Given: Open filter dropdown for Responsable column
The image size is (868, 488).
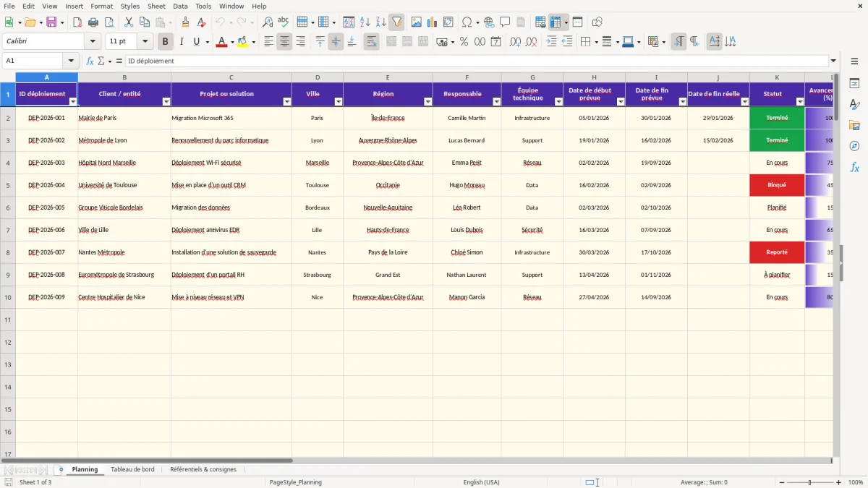Looking at the screenshot, I should pyautogui.click(x=496, y=102).
